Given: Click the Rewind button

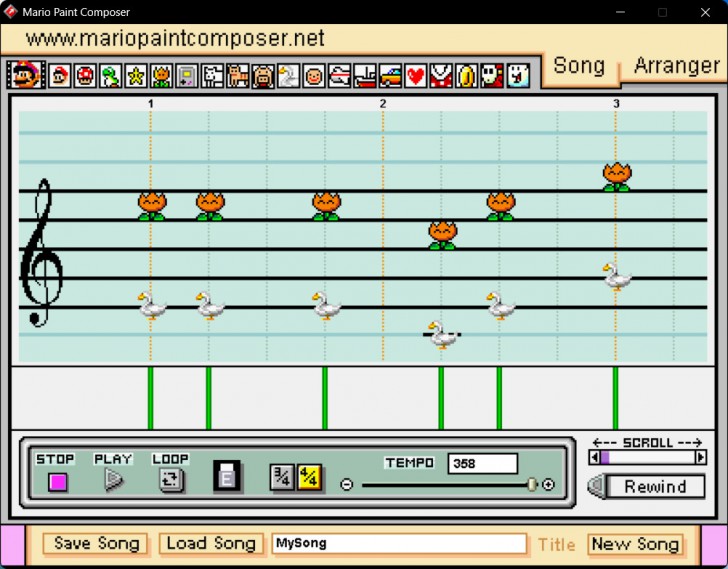Looking at the screenshot, I should click(655, 486).
